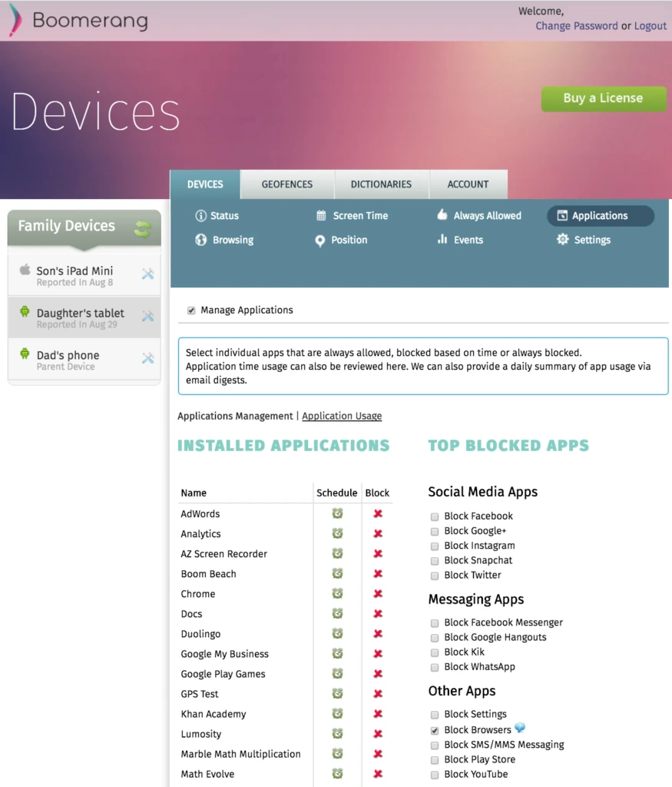The width and height of the screenshot is (672, 787).
Task: Uncheck the Manage Applications checkbox
Action: 190,310
